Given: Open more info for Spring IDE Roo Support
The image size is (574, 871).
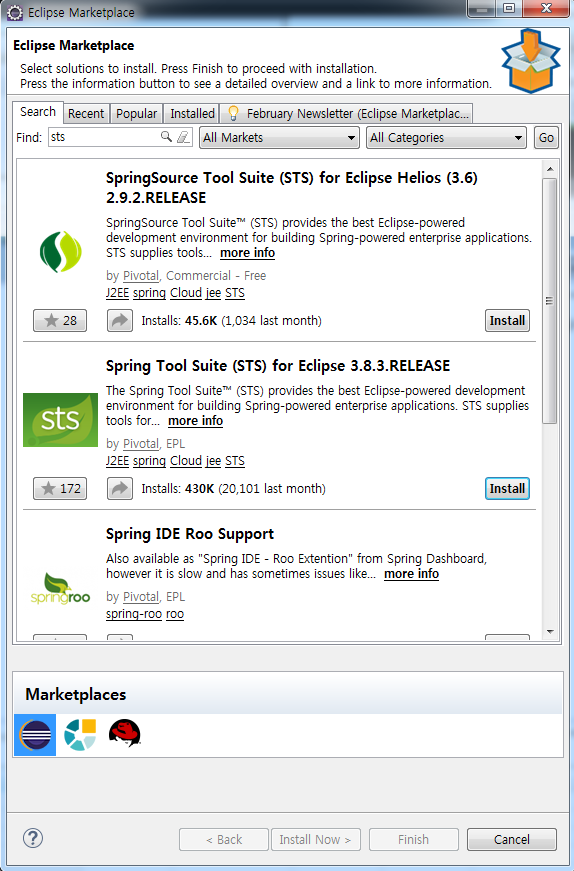Looking at the screenshot, I should pos(412,574).
